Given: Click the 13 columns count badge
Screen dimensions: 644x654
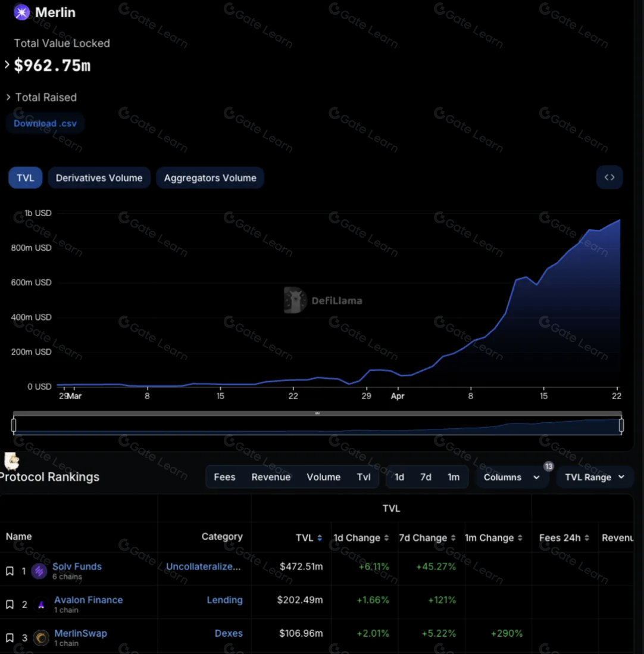Looking at the screenshot, I should 549,466.
